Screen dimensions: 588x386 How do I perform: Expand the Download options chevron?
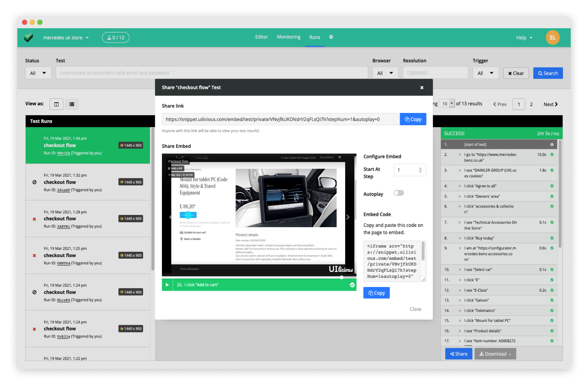tap(510, 353)
